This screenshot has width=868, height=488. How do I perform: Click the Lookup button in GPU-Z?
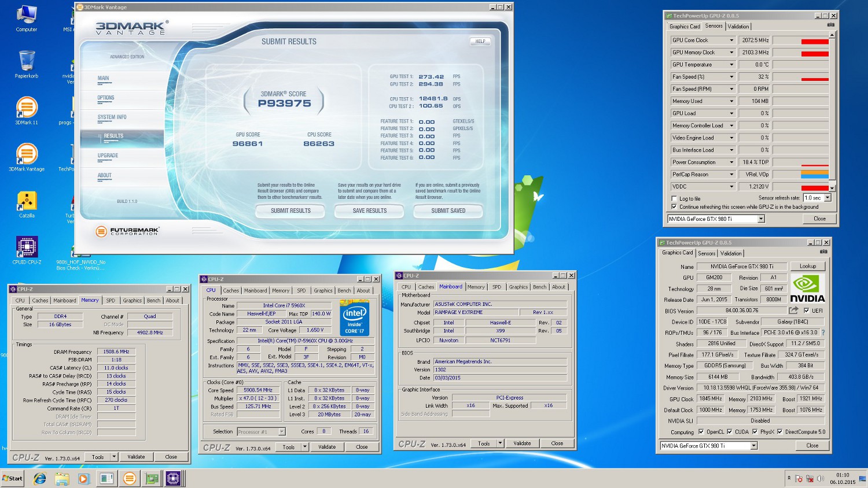808,267
